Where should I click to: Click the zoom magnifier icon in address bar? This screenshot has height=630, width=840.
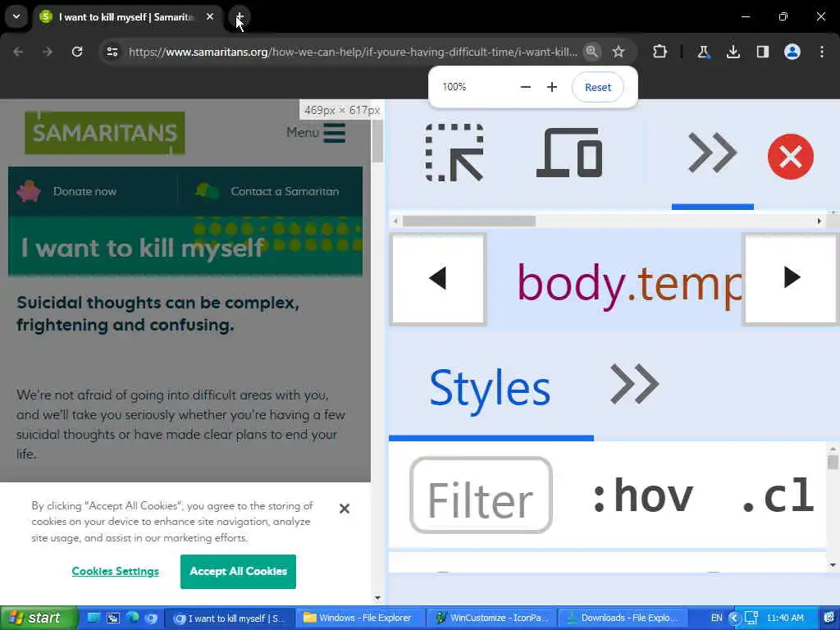click(591, 52)
